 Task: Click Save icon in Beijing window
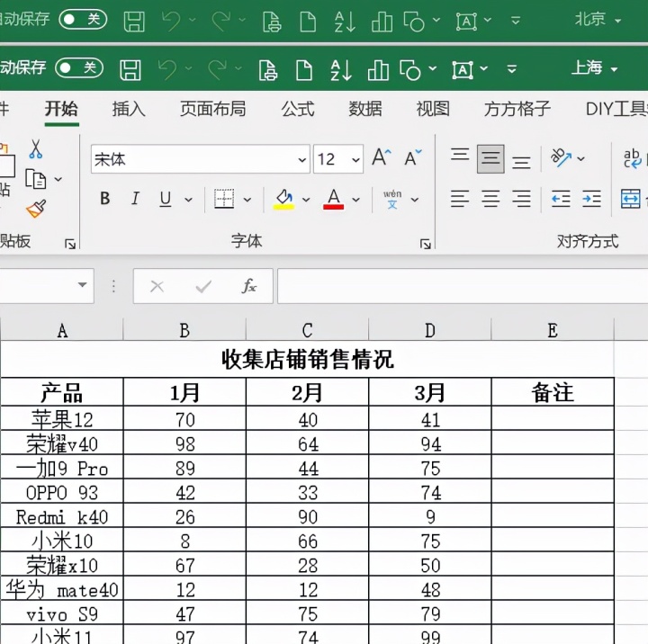[x=134, y=22]
